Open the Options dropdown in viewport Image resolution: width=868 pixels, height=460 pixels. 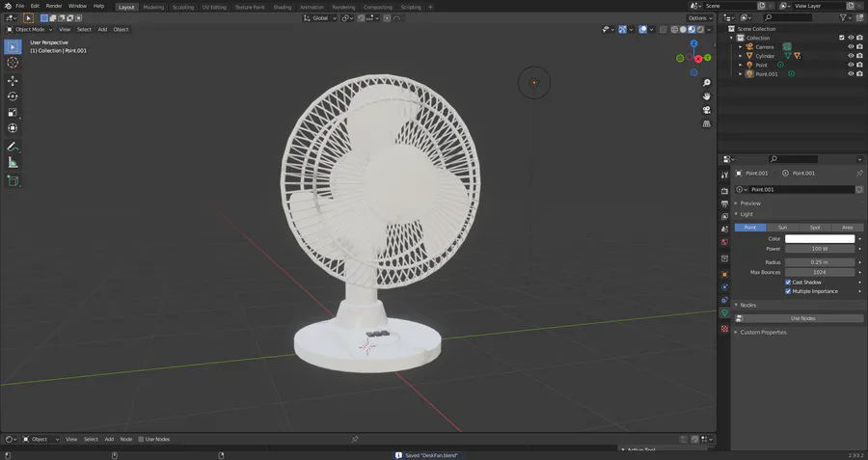point(700,18)
